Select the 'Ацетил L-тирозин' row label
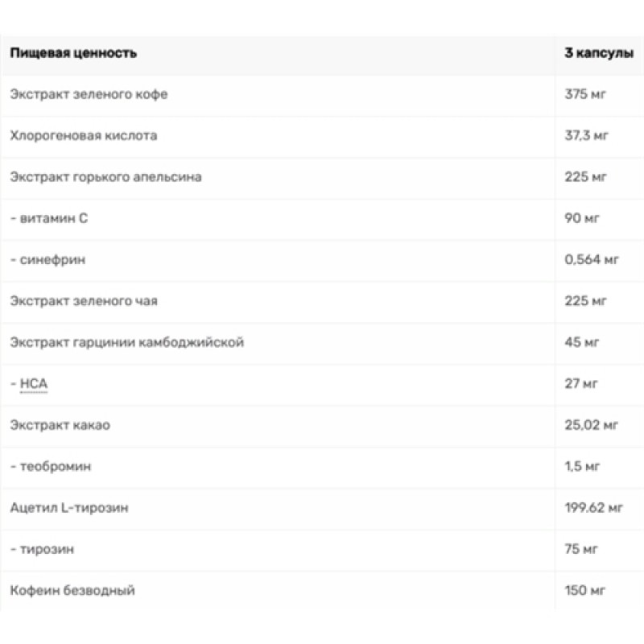This screenshot has width=644, height=644. [70, 508]
